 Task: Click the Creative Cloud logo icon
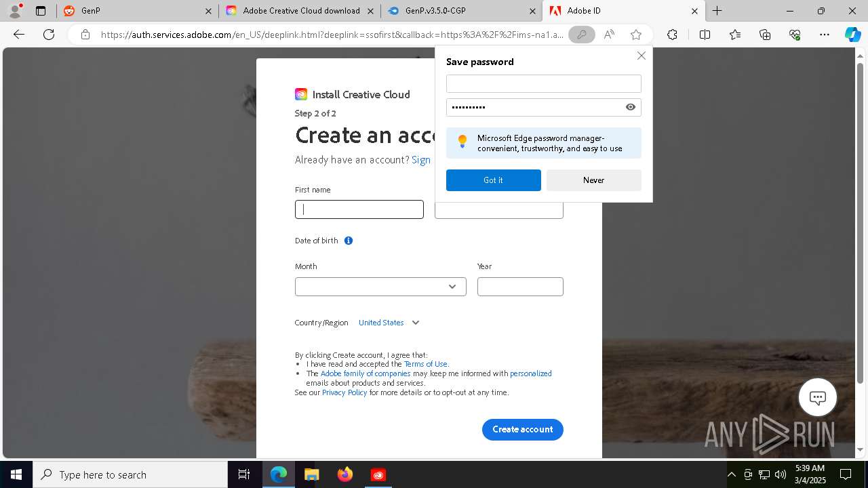301,94
